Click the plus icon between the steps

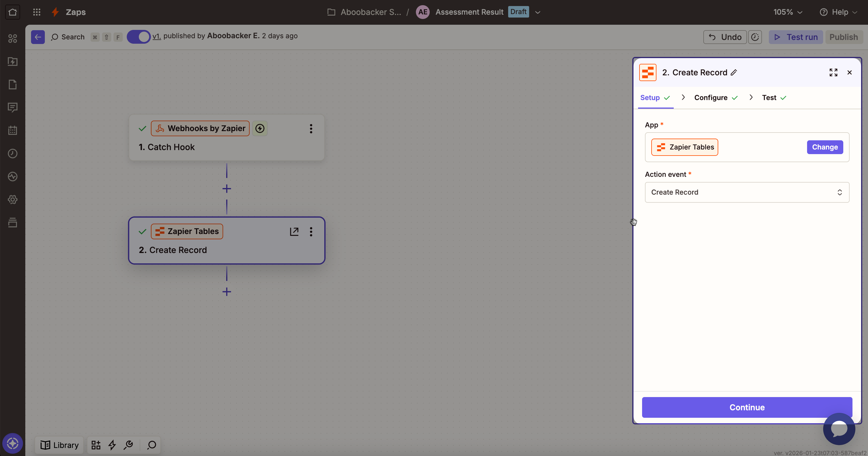pos(226,189)
